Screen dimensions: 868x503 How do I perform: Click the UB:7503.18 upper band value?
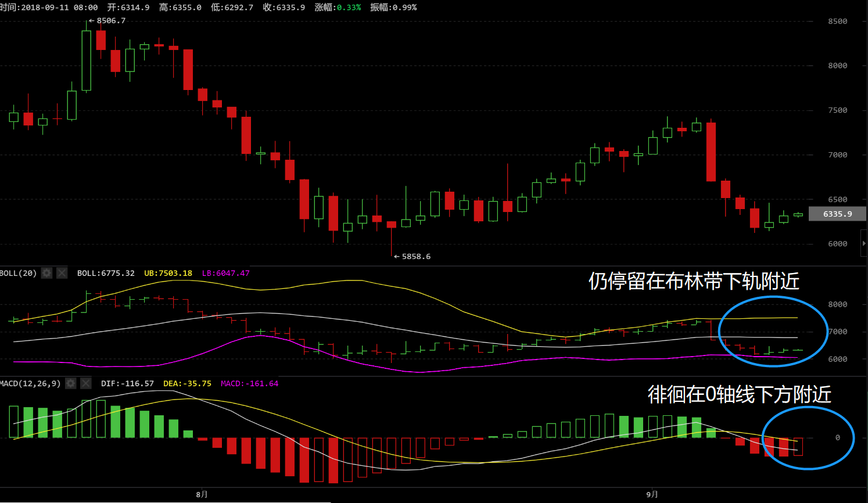(x=168, y=273)
